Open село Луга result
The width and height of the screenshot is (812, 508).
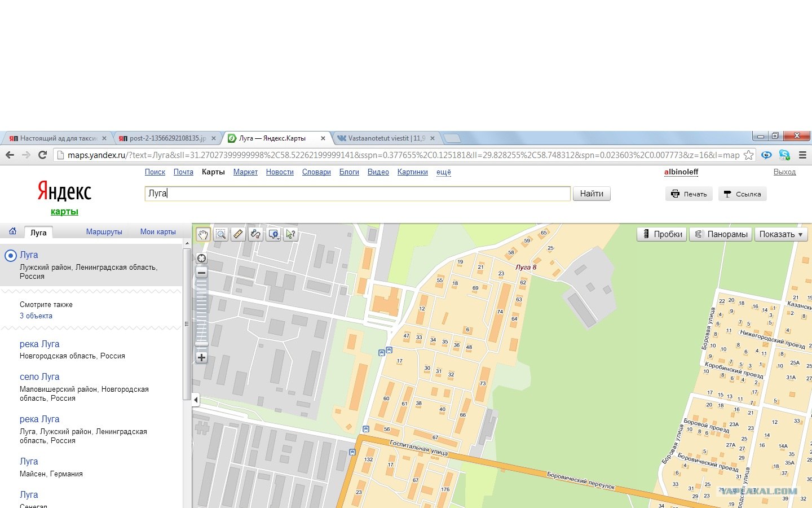click(39, 377)
